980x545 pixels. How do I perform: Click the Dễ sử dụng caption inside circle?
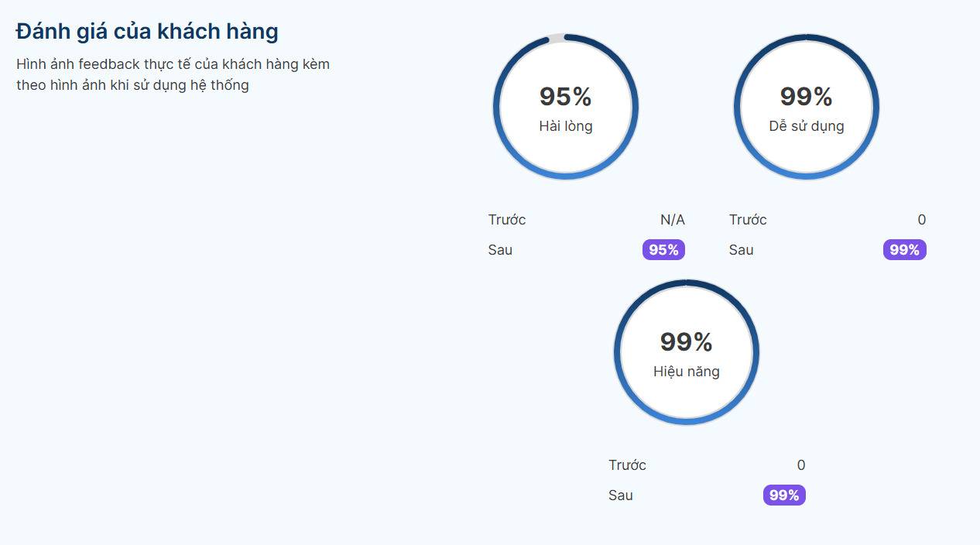tap(807, 126)
